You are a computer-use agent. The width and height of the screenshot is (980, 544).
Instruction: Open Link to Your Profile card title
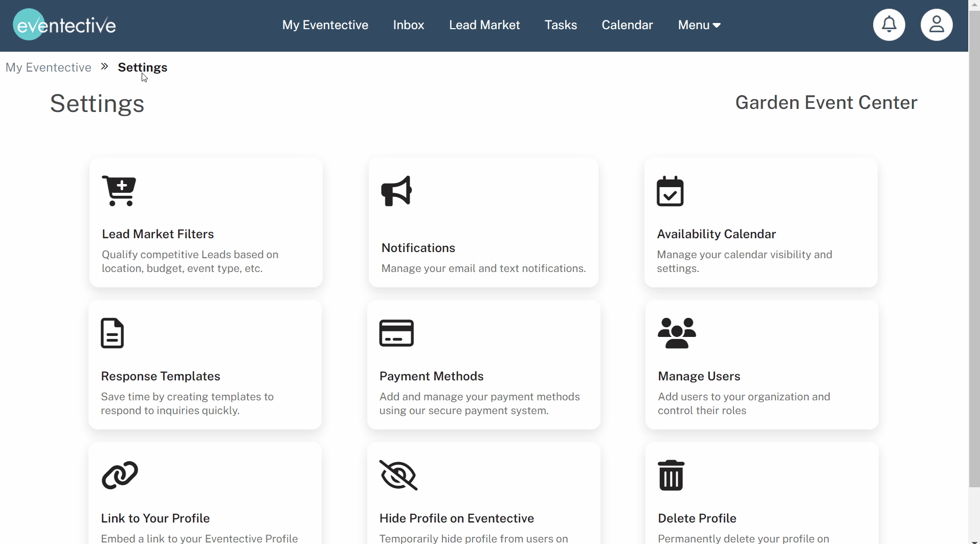(155, 518)
